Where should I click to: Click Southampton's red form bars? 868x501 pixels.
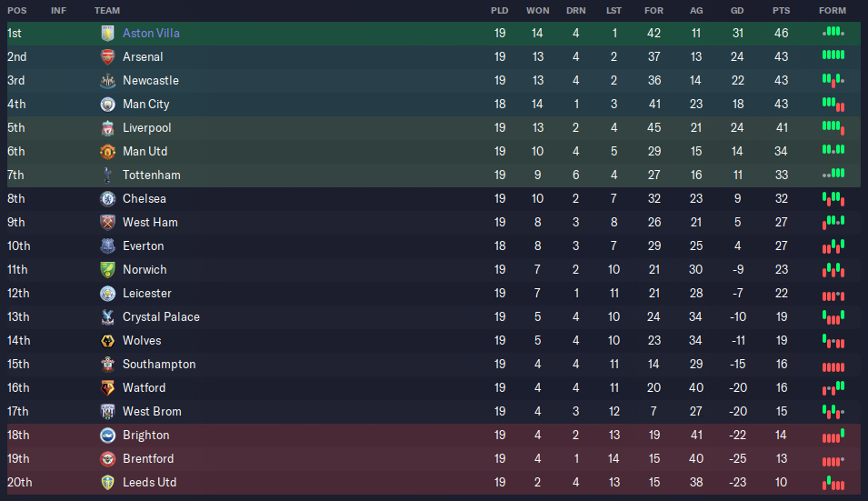click(833, 366)
